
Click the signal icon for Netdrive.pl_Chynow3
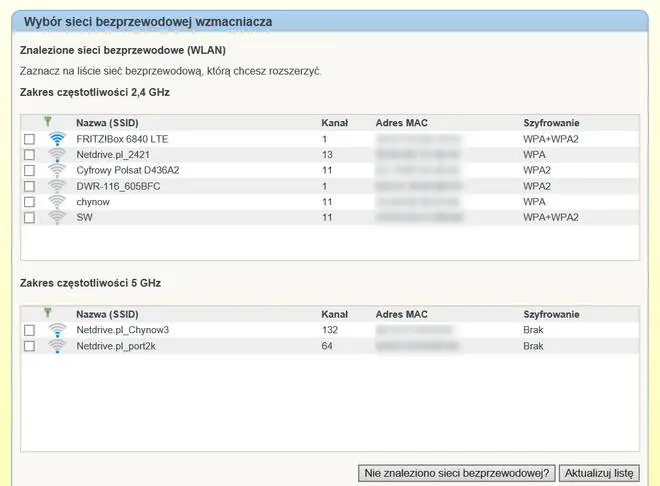pos(57,330)
